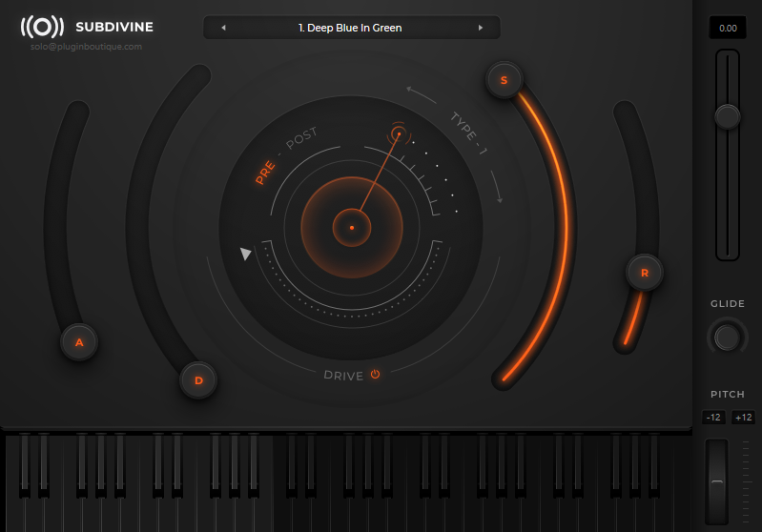This screenshot has width=762, height=532.
Task: Click the central orange oscillator circle
Action: point(352,227)
